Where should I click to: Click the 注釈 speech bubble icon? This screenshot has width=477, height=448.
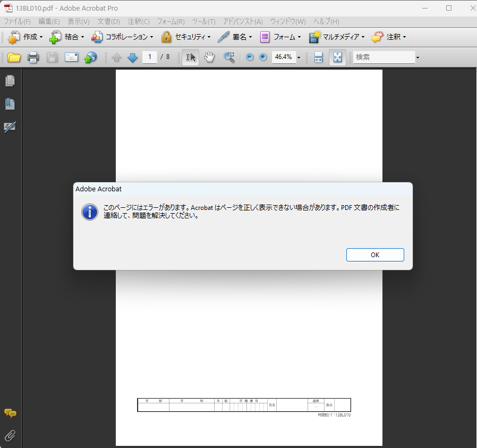[x=378, y=37]
